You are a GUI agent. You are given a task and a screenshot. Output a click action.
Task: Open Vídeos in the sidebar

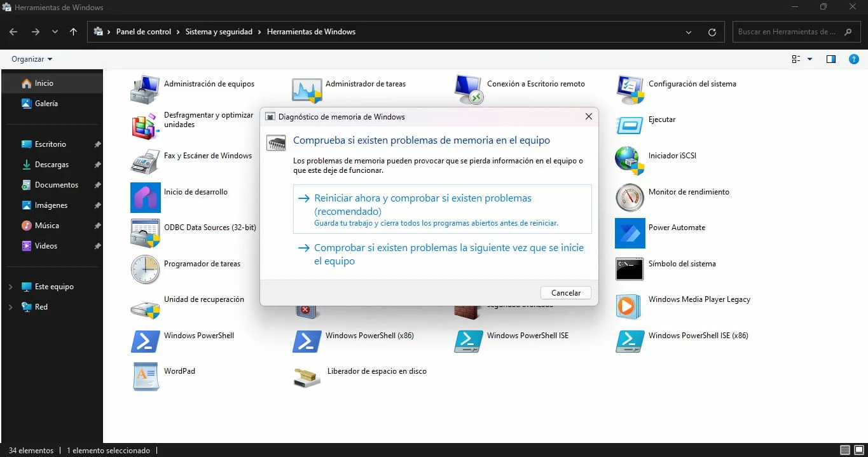[52, 246]
